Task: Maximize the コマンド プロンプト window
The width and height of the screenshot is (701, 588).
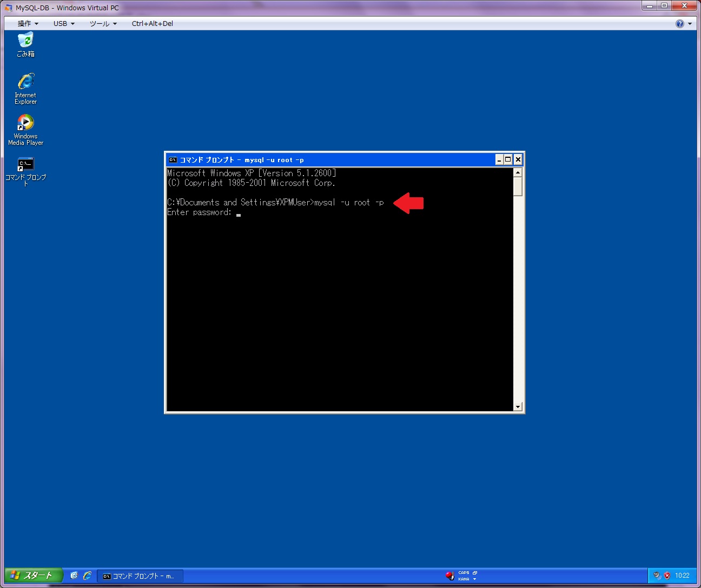Action: 508,159
